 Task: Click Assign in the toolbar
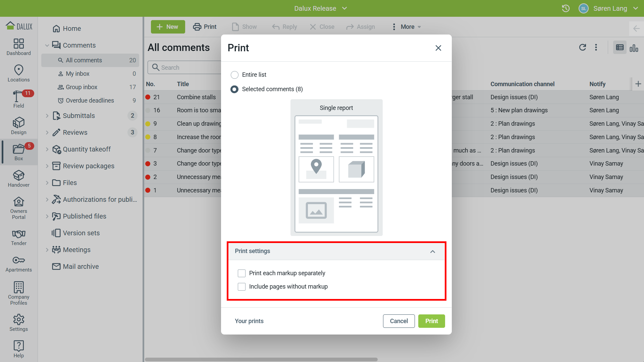tap(361, 27)
